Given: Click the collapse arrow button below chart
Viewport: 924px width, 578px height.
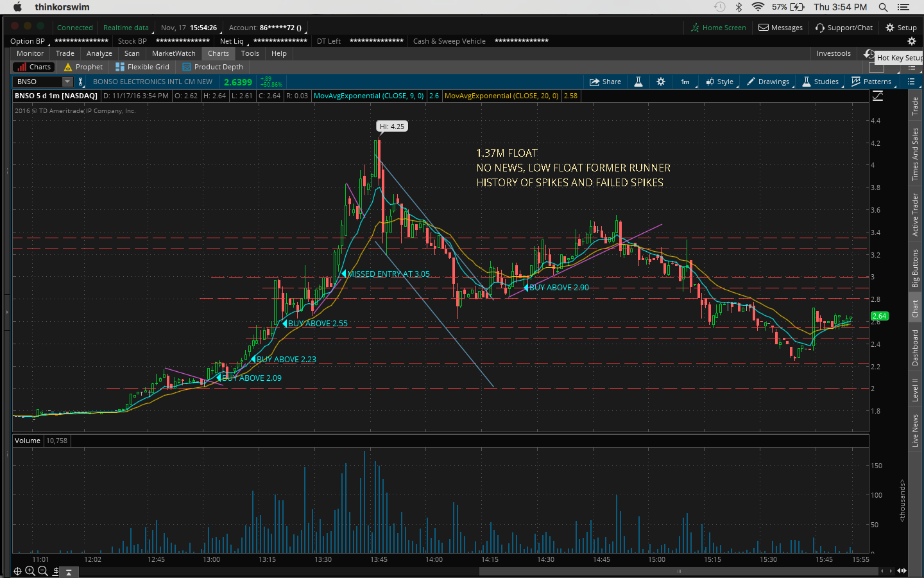Looking at the screenshot, I should [69, 572].
